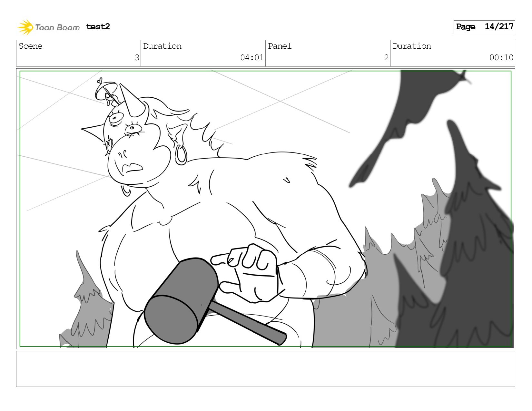Click the panel duration 00:10
Viewport: 532px width, 411px height.
[x=501, y=58]
